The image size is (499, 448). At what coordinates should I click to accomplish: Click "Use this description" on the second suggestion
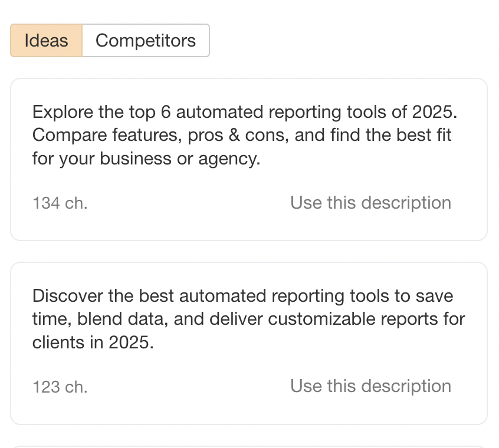pyautogui.click(x=370, y=386)
